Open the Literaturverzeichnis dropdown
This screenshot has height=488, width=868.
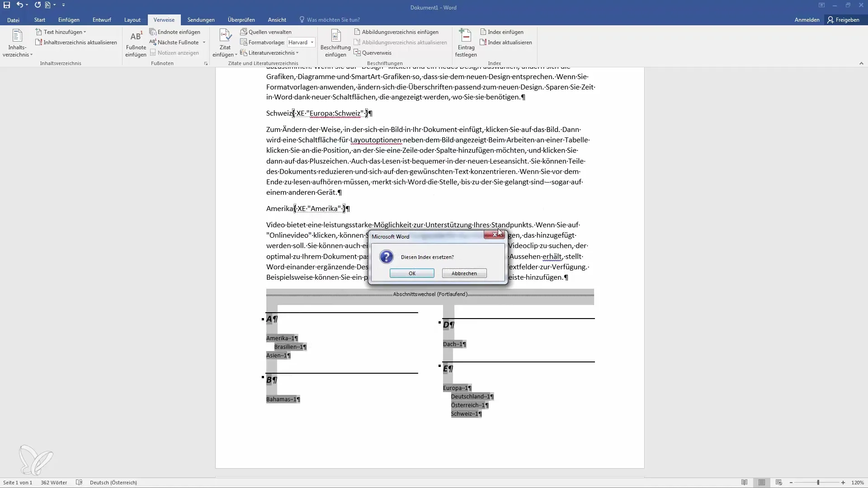click(297, 53)
